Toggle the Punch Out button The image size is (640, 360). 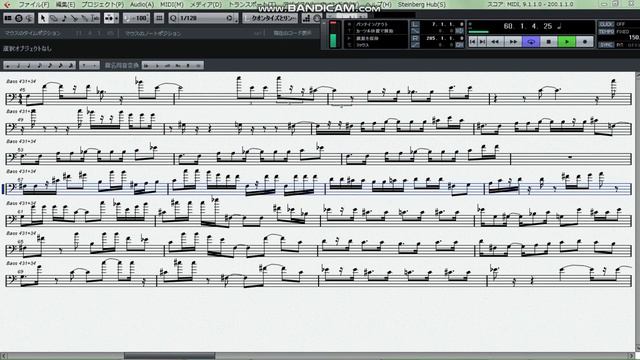(415, 45)
